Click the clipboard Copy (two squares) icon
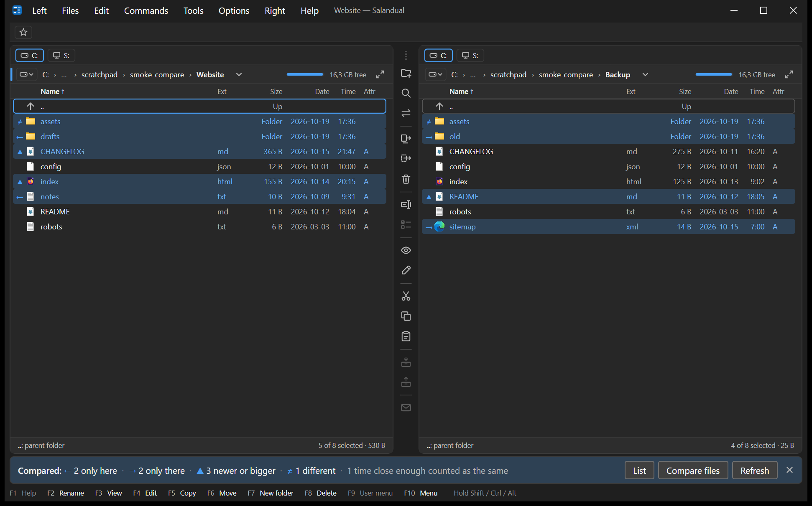 406,316
